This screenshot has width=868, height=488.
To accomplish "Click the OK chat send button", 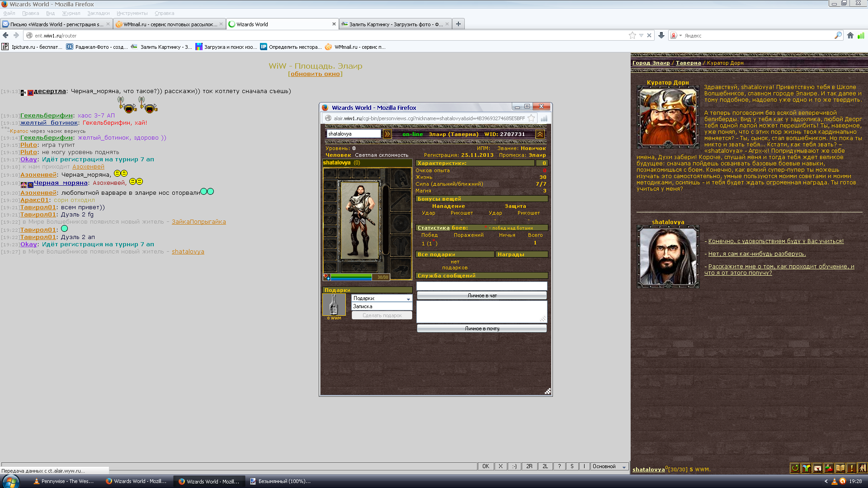I will (486, 466).
